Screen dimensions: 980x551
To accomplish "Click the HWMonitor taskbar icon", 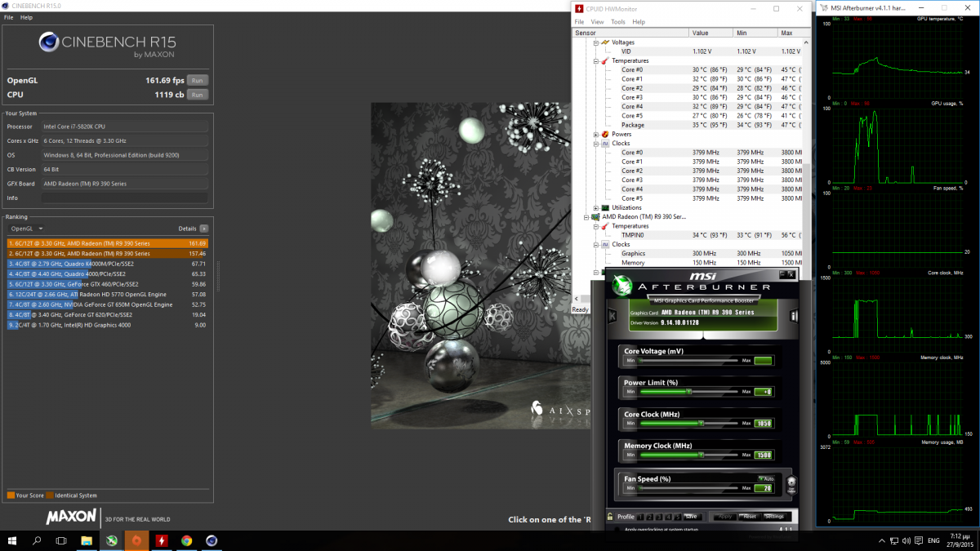I will (162, 540).
